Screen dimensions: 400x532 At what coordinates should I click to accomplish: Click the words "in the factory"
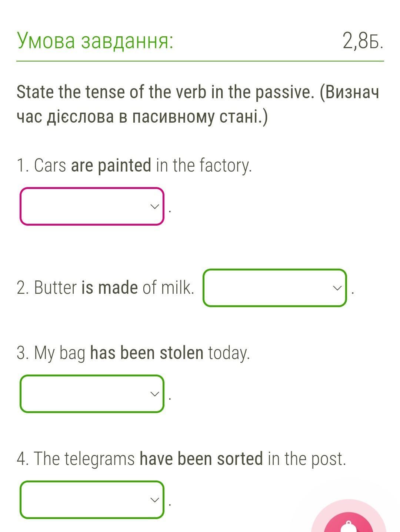coord(204,166)
